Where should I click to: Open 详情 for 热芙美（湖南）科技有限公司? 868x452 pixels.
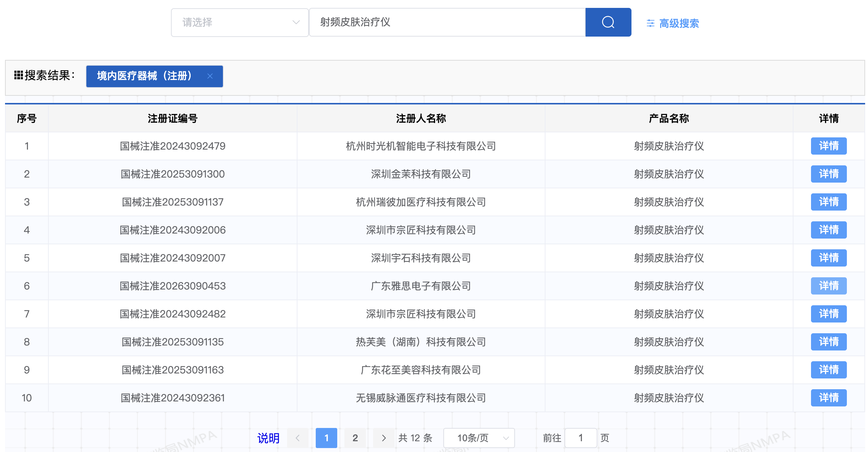point(828,342)
